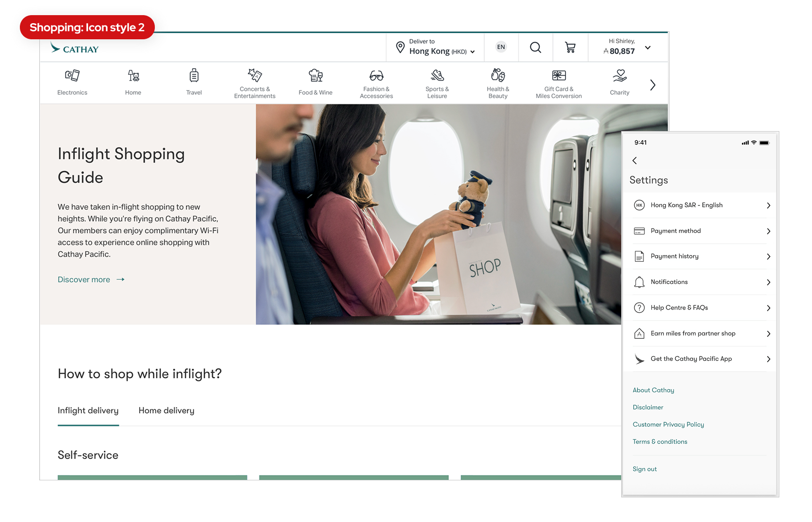Expand Hong Kong SAR - English chevron

coord(768,205)
